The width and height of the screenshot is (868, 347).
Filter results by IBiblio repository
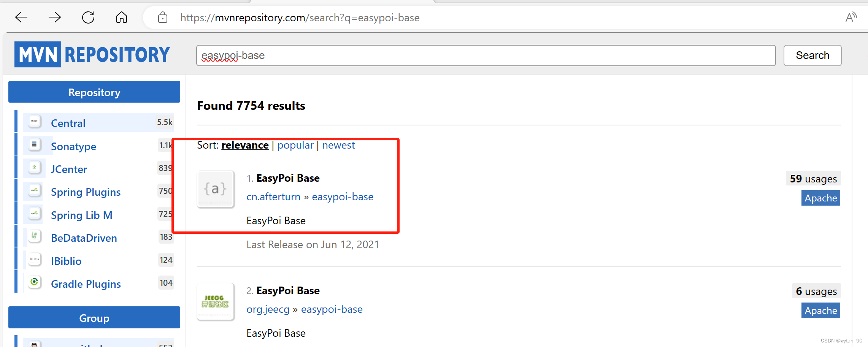click(66, 261)
